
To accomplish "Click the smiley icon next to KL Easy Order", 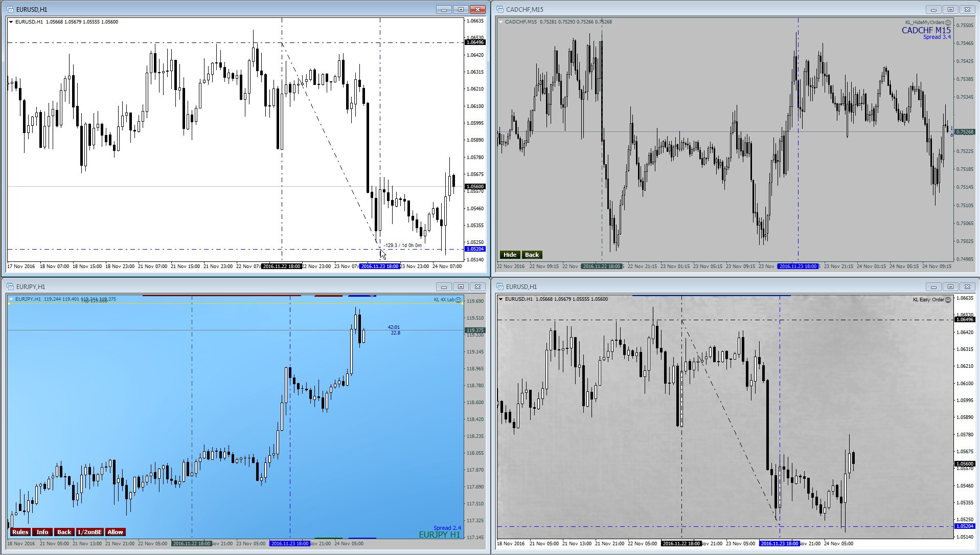I will click(948, 300).
